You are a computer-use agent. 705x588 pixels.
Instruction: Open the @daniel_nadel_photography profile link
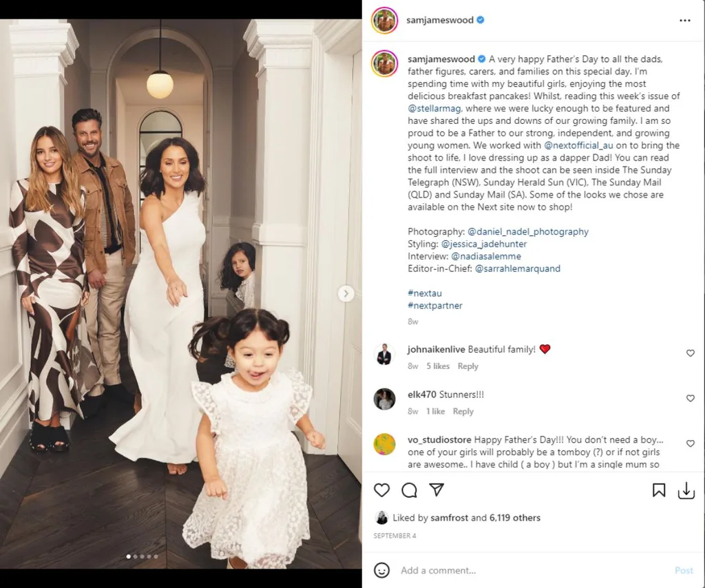click(528, 231)
